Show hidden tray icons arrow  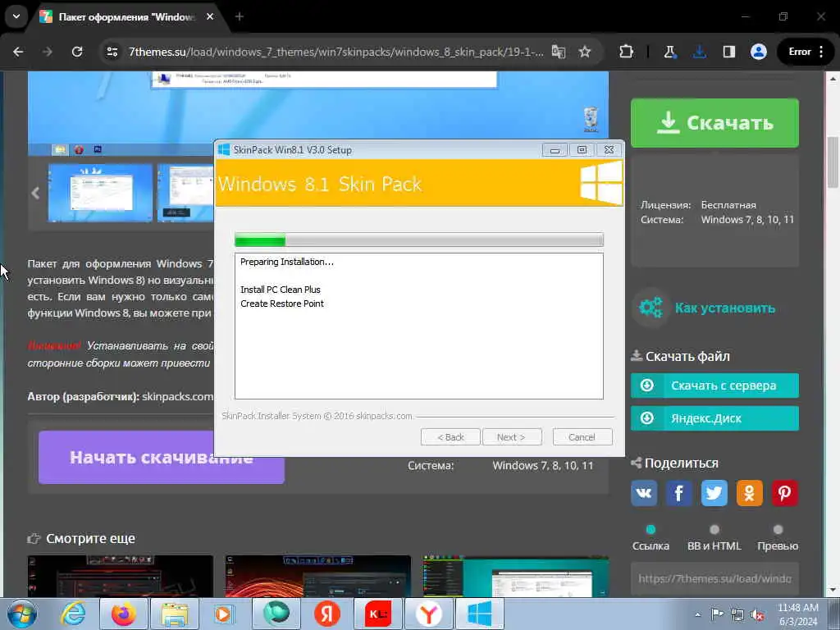(x=697, y=614)
